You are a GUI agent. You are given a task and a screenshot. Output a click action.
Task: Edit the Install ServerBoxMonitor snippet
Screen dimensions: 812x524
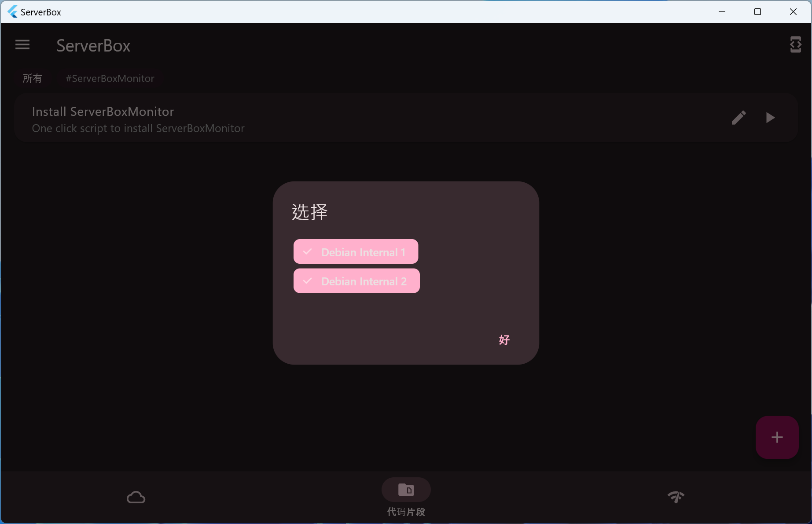coord(739,118)
